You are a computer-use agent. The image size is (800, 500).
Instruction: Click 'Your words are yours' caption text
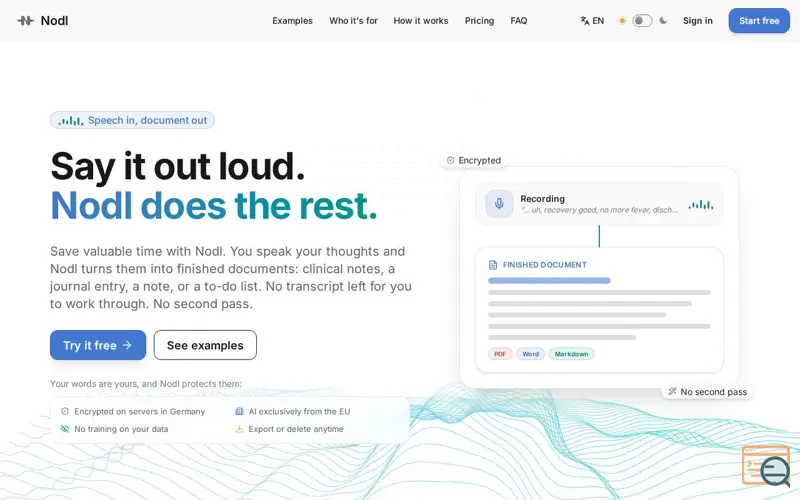(x=146, y=384)
